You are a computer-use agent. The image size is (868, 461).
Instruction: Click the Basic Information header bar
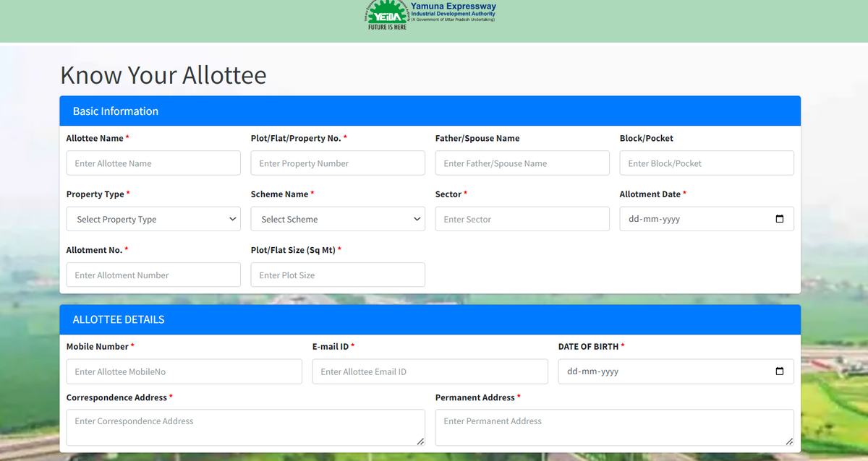pos(430,111)
